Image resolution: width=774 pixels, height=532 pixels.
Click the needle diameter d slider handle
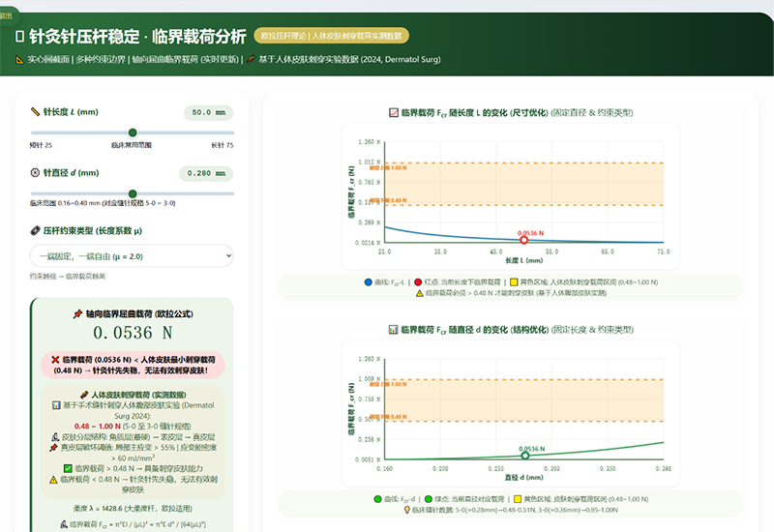click(133, 194)
